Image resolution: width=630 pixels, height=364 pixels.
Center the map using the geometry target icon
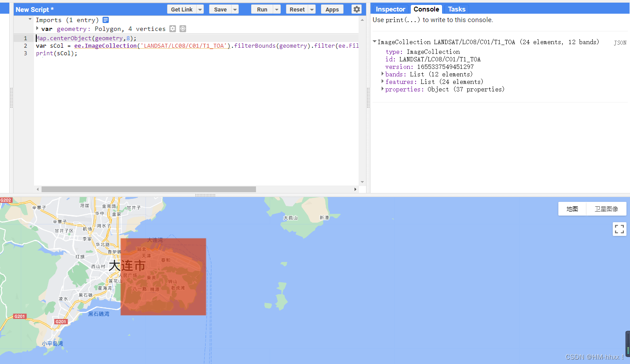coord(183,28)
